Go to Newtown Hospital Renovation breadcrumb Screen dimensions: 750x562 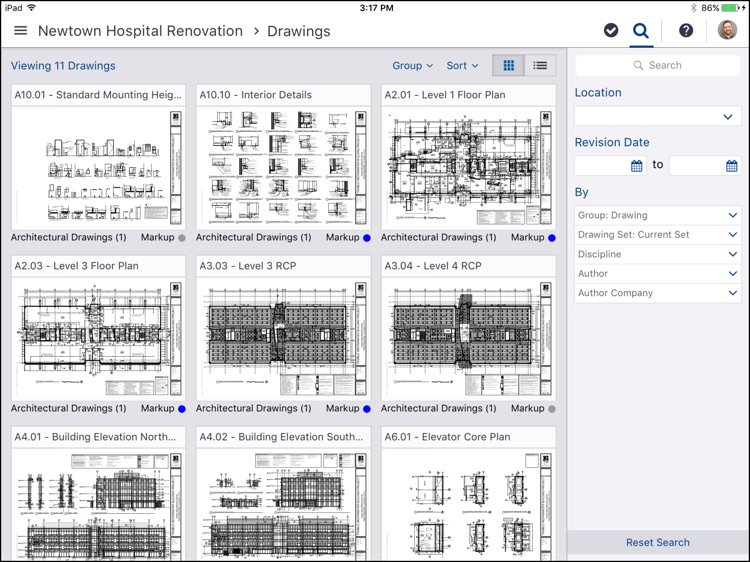140,31
